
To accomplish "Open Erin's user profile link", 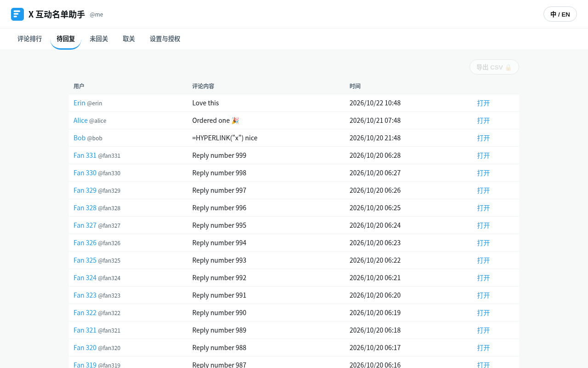I will coord(79,103).
